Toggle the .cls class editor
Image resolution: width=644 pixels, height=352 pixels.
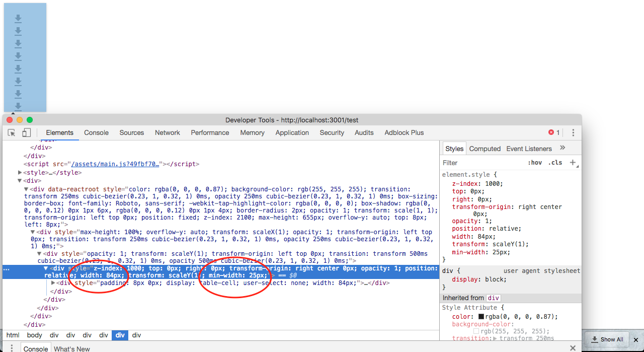coord(555,163)
